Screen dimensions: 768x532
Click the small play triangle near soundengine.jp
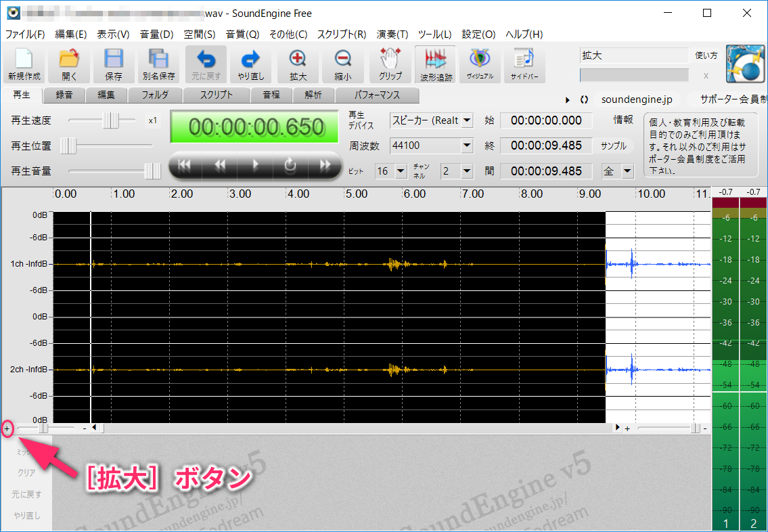pyautogui.click(x=568, y=99)
